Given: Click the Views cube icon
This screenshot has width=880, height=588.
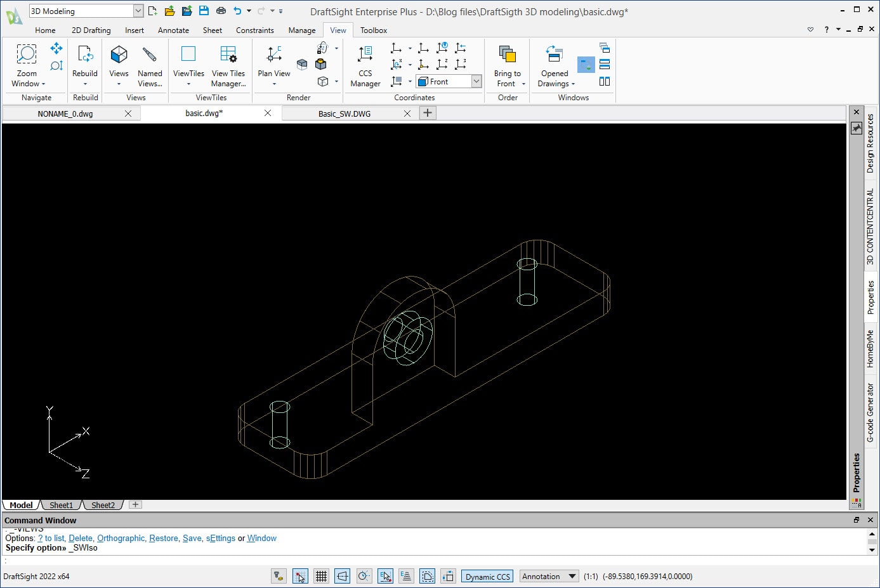Looking at the screenshot, I should (119, 54).
